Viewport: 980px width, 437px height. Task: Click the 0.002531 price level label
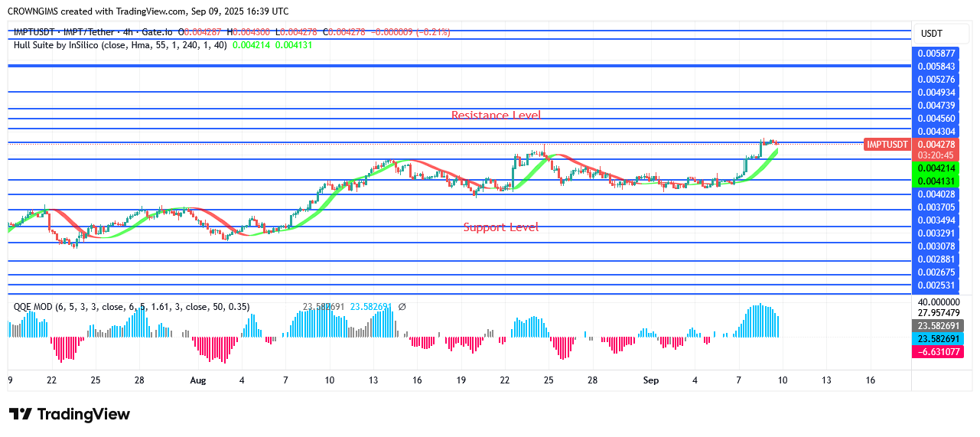(x=936, y=285)
